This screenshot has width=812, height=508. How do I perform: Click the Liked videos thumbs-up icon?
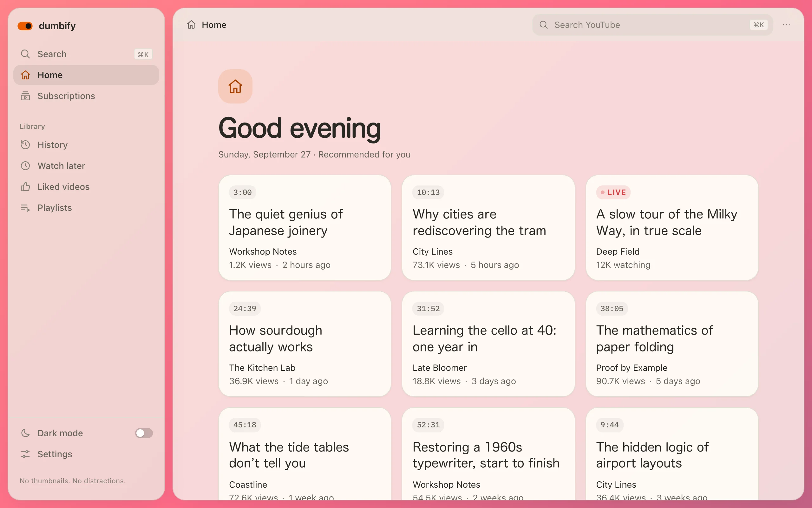[25, 187]
